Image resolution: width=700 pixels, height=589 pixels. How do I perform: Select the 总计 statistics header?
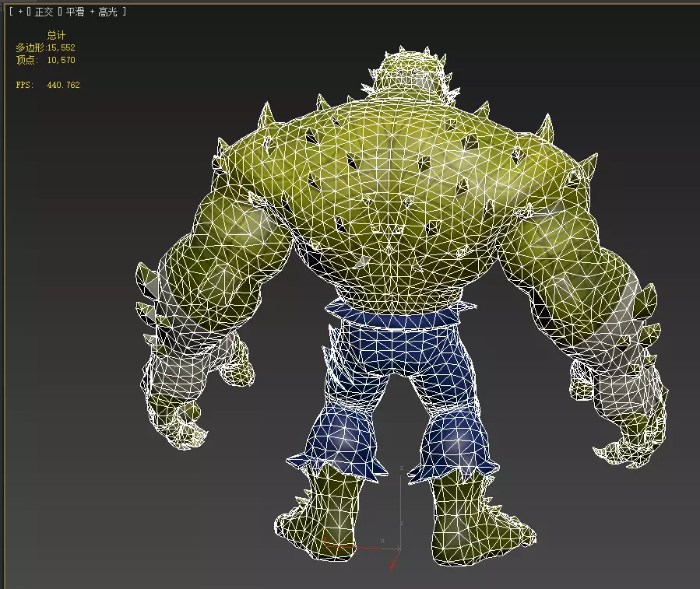tap(56, 35)
